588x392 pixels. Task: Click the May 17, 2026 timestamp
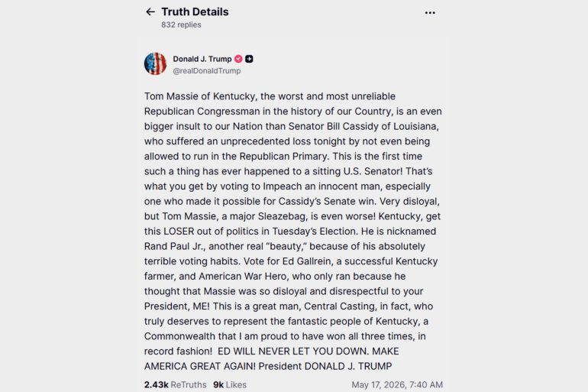click(x=397, y=385)
